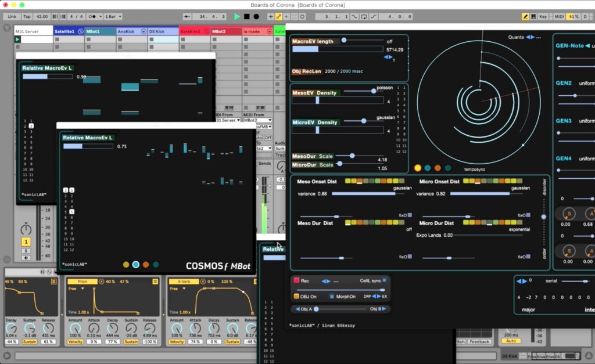Select the Satellite1 track header
This screenshot has width=595, height=364.
click(x=65, y=31)
